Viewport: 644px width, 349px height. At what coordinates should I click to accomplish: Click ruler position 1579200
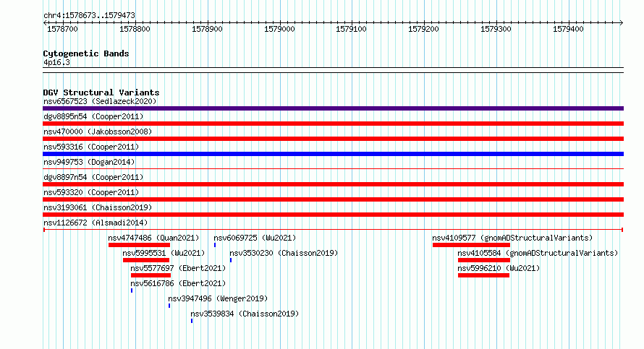423,29
